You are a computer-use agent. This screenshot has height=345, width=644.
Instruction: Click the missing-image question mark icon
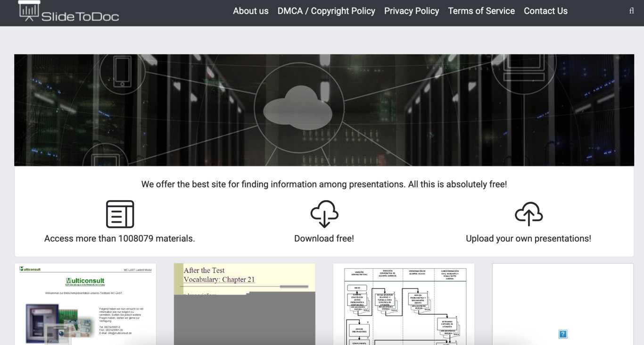click(x=563, y=334)
